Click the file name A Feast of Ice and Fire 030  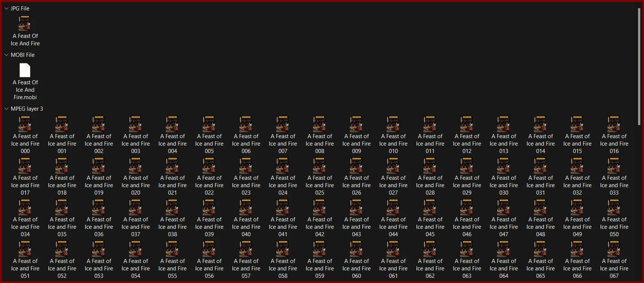pyautogui.click(x=504, y=185)
